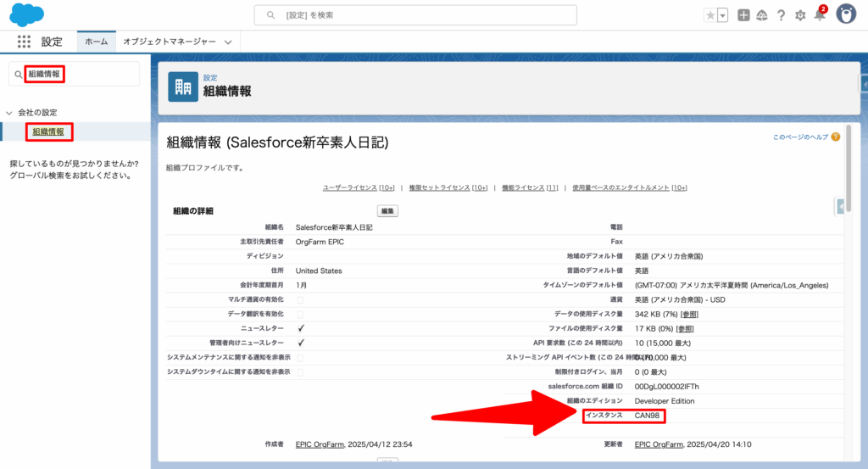The image size is (868, 469).
Task: Click the magnifier icon in Quick Find
Action: 19,74
